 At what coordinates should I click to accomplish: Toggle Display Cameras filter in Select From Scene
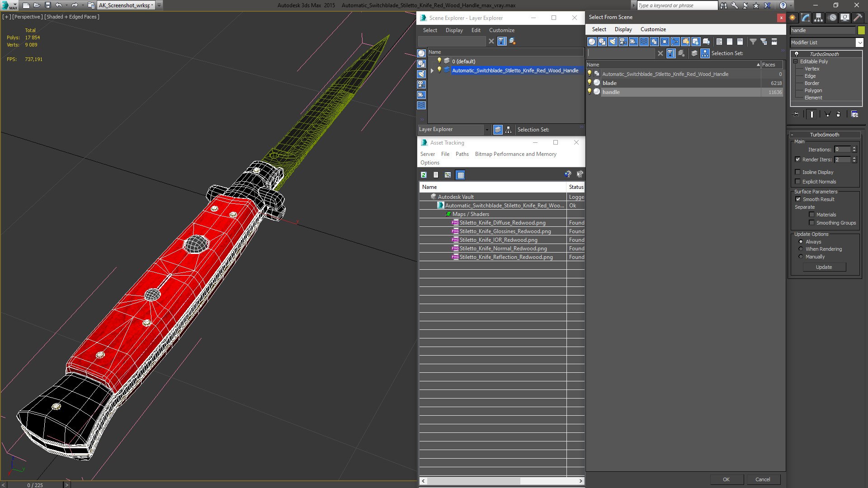click(623, 42)
